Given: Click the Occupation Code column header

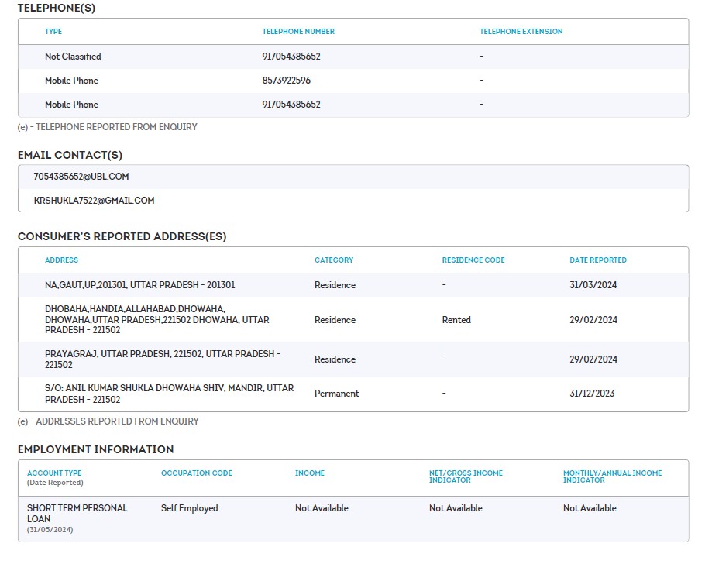Looking at the screenshot, I should (196, 473).
